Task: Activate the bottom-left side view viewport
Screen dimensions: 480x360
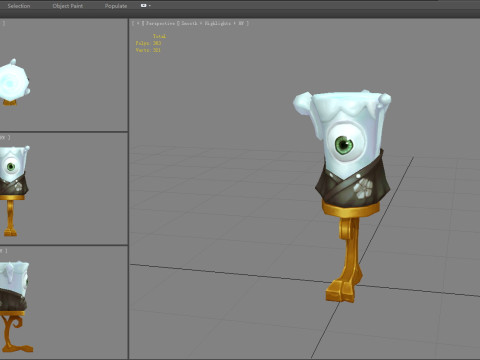Action: (63, 303)
